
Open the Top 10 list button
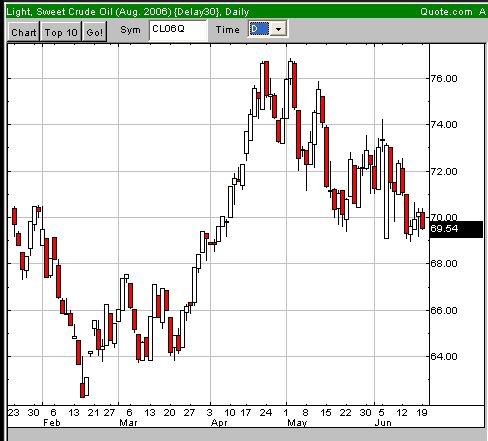coord(61,32)
